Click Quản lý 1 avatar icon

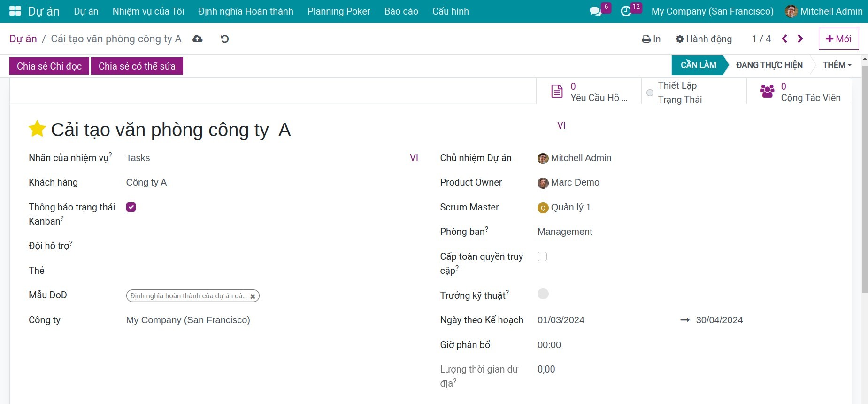tap(543, 208)
